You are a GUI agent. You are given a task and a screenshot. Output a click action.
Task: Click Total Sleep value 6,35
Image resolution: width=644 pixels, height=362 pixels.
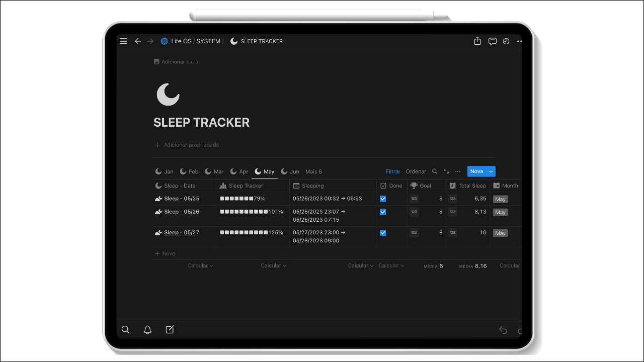[480, 199]
